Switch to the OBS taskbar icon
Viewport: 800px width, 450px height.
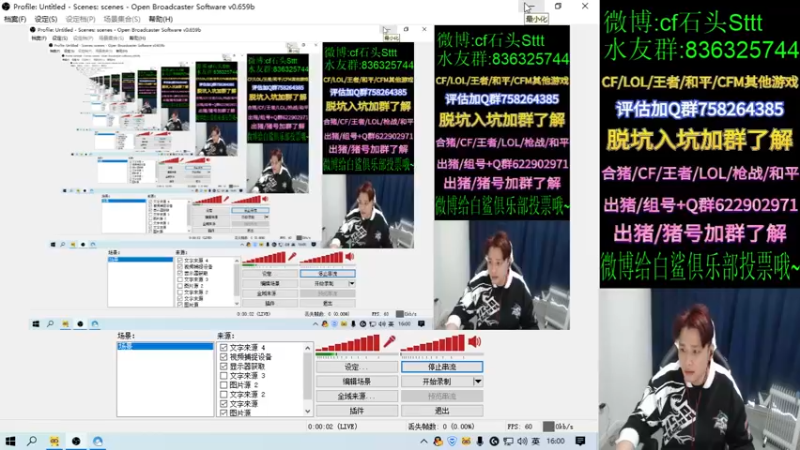click(x=76, y=441)
